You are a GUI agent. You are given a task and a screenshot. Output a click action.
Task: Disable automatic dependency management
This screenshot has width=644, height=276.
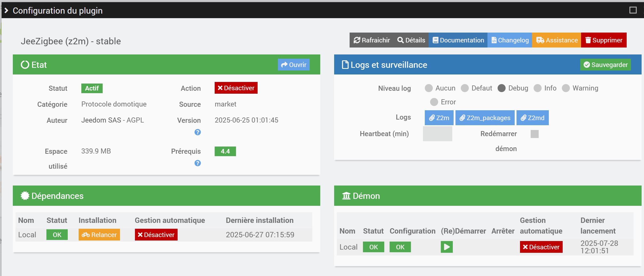pos(156,235)
